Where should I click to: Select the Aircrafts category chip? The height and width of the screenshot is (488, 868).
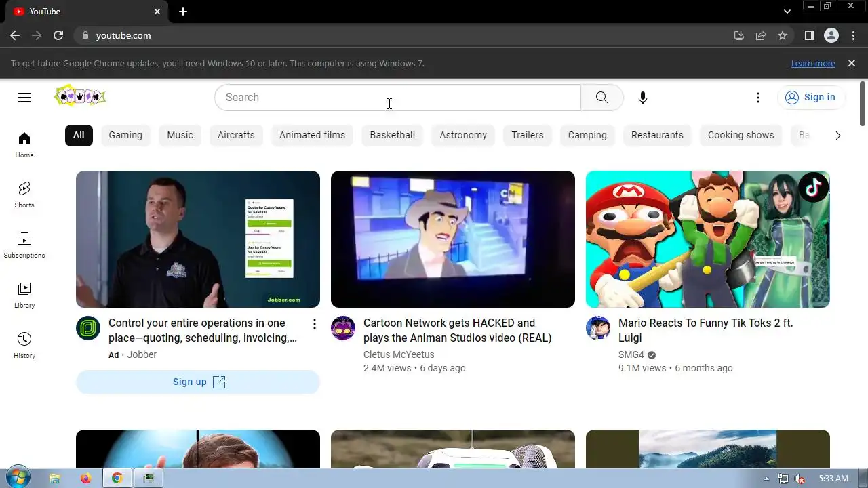(x=236, y=135)
